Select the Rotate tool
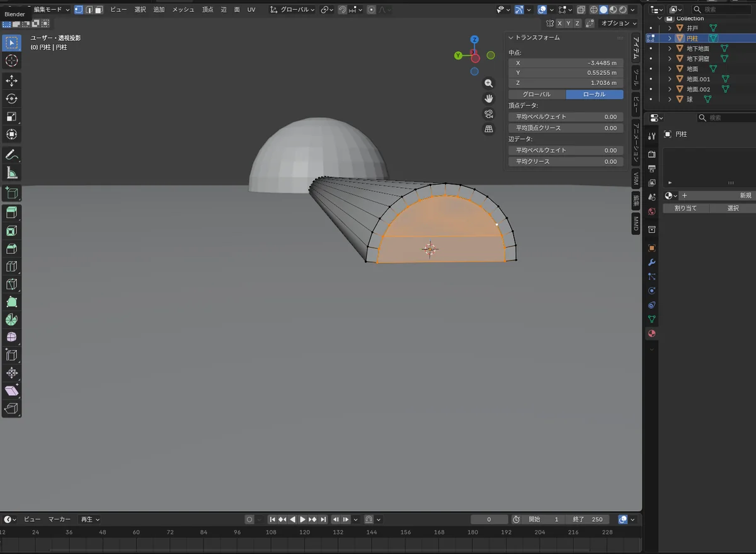The image size is (756, 554). (x=11, y=99)
